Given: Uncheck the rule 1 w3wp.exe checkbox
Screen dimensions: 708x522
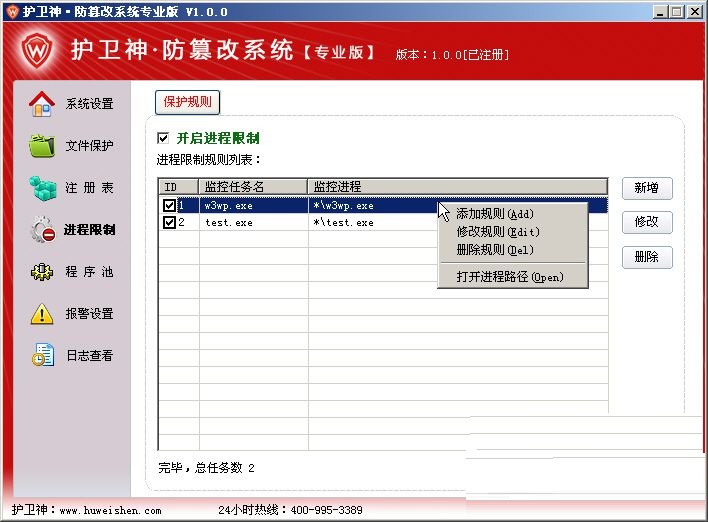Looking at the screenshot, I should coord(169,205).
